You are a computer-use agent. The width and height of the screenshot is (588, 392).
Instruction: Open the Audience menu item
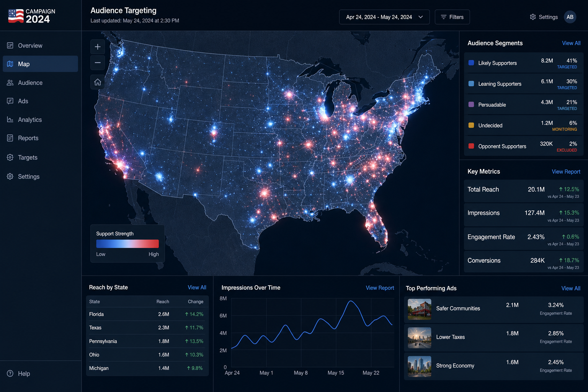(x=40, y=83)
